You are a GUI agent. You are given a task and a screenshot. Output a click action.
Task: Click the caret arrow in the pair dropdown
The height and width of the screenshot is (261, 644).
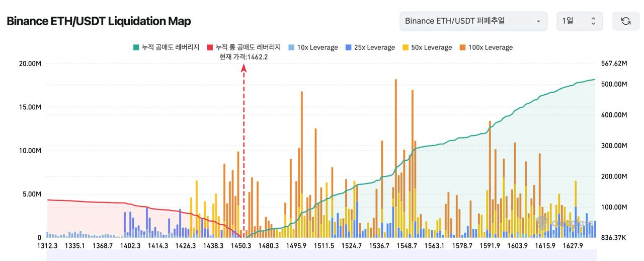pyautogui.click(x=538, y=21)
